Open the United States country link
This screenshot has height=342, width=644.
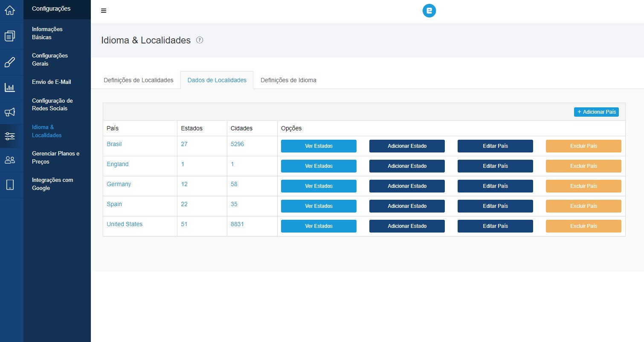[x=124, y=224]
